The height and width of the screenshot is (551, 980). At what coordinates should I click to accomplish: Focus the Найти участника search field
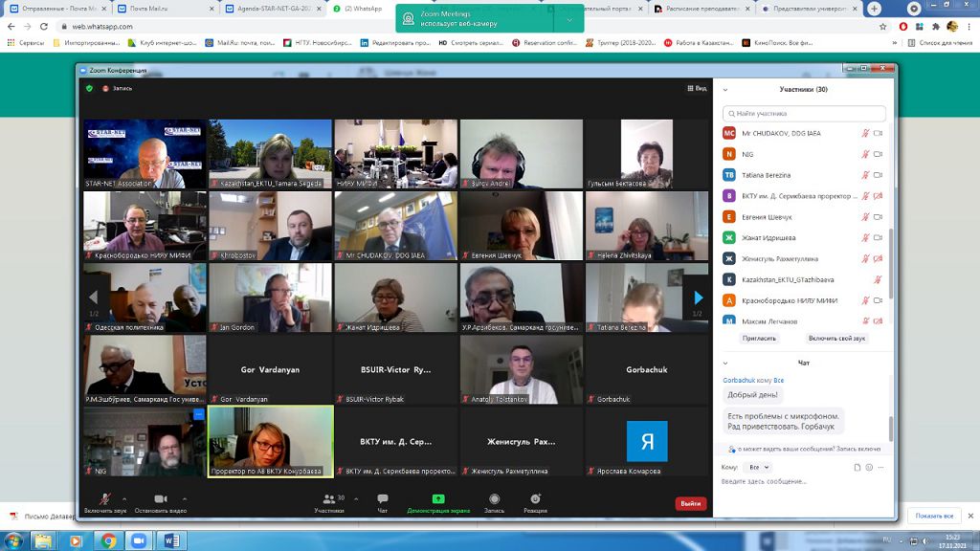point(804,114)
